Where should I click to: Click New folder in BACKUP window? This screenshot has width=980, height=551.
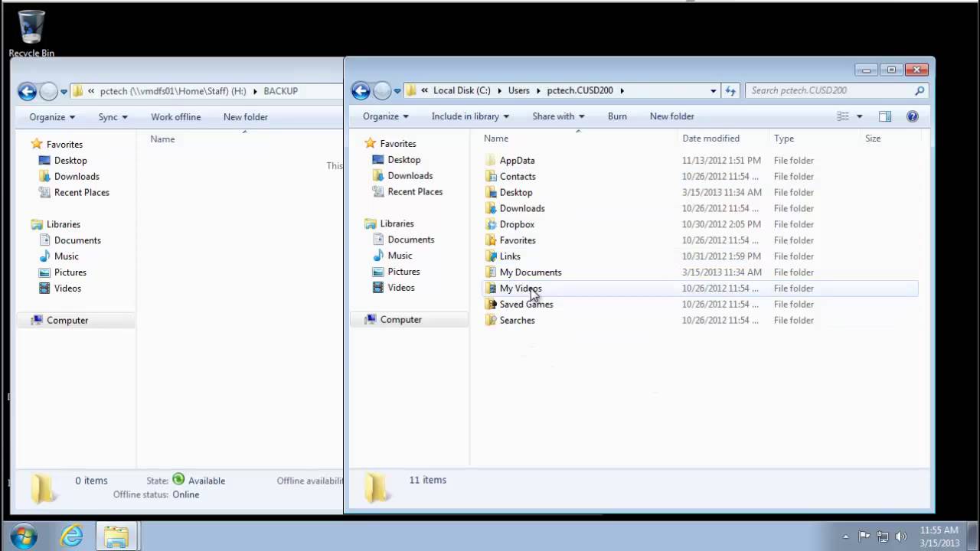tap(245, 117)
